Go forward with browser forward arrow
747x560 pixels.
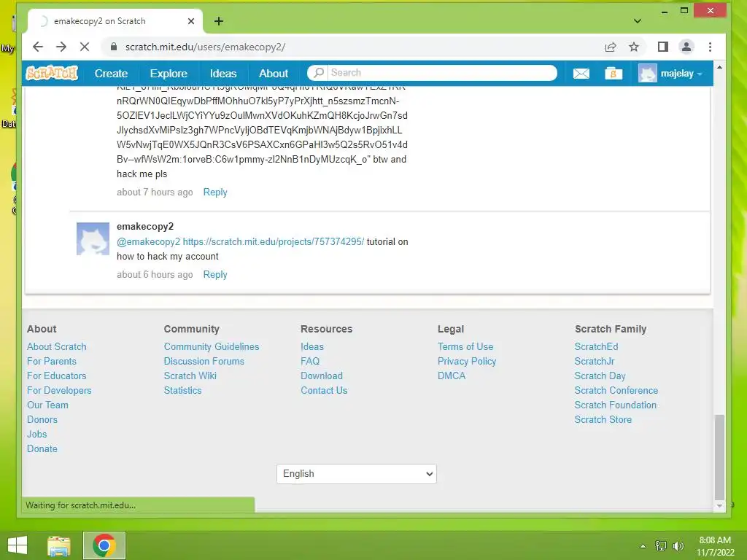[61, 47]
